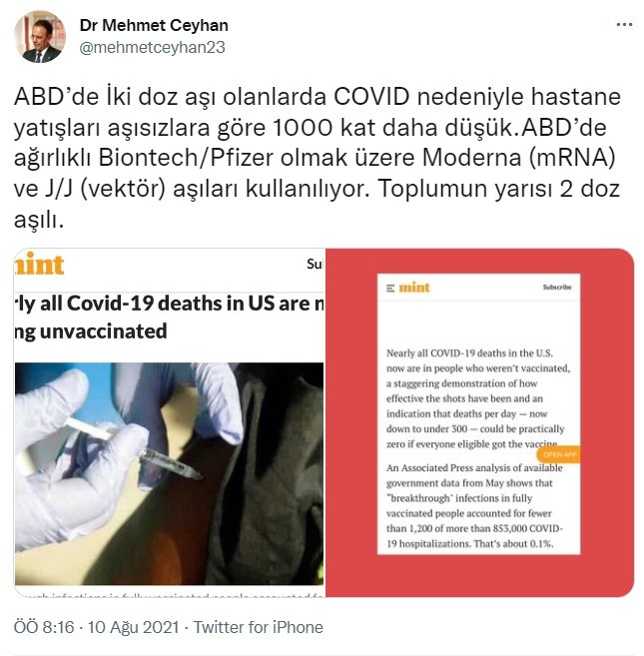This screenshot has height=656, width=644.
Task: Click the @mehmetceyhan23 handle
Action: click(x=153, y=48)
